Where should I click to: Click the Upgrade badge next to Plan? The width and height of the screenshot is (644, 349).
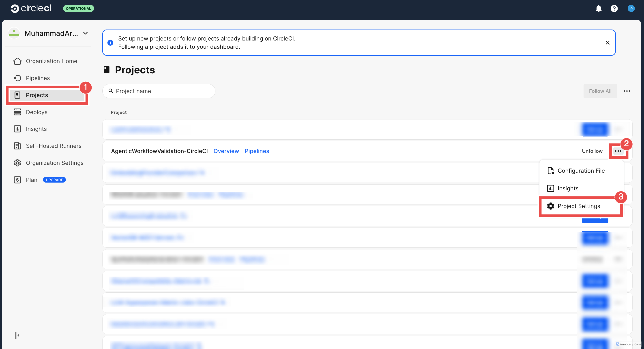pos(54,180)
